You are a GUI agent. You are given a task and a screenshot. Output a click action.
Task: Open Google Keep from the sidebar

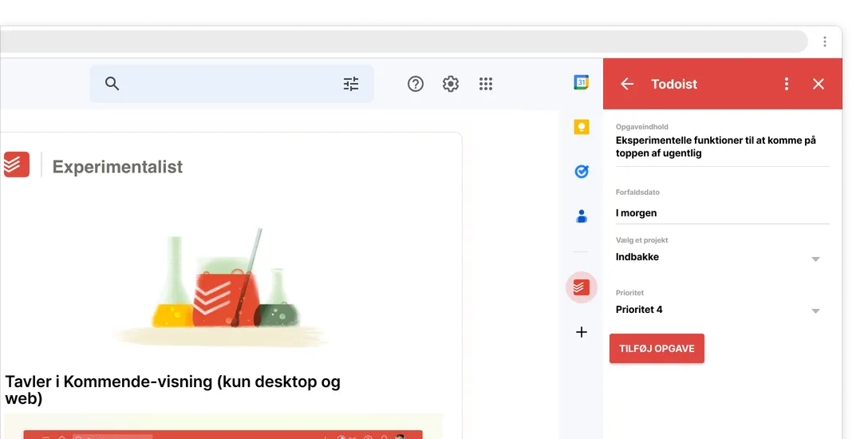click(x=582, y=127)
